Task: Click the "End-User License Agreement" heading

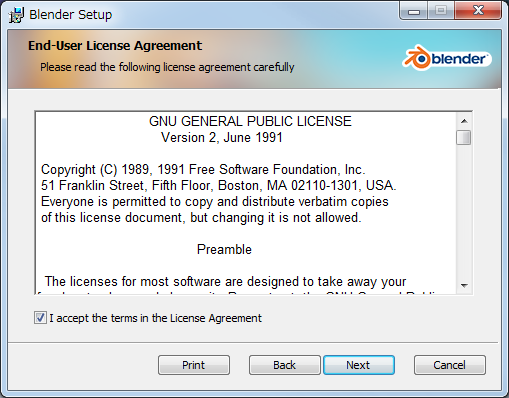Action: 115,46
